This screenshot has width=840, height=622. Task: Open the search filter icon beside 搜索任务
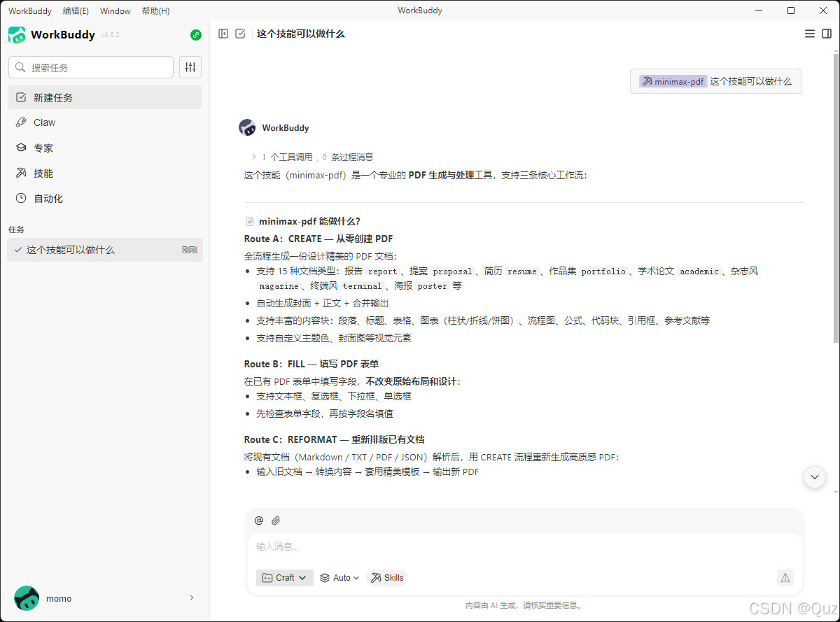[x=190, y=67]
